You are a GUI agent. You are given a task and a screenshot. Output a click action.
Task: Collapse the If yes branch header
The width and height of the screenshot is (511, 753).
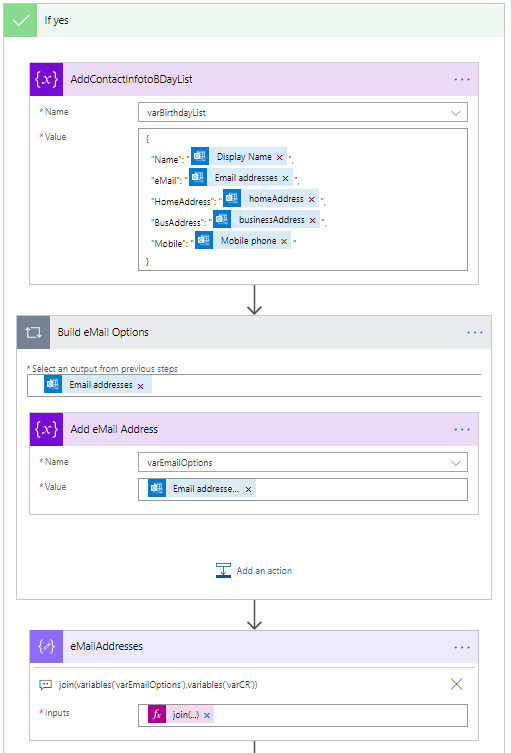coord(254,20)
